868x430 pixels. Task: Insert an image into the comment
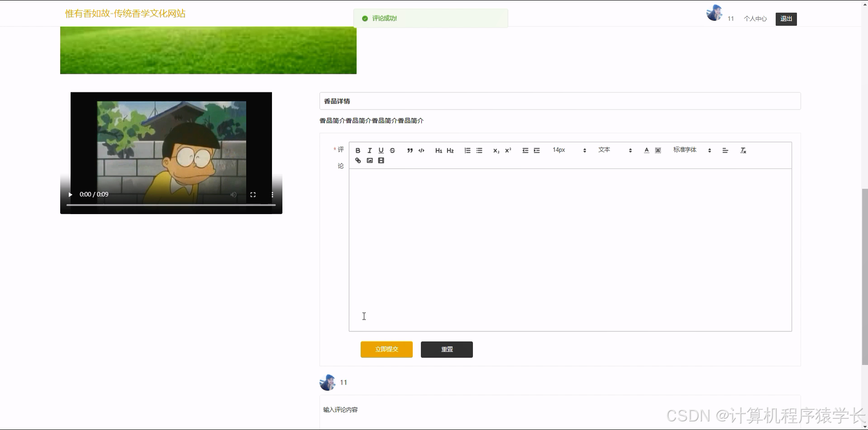tap(370, 160)
